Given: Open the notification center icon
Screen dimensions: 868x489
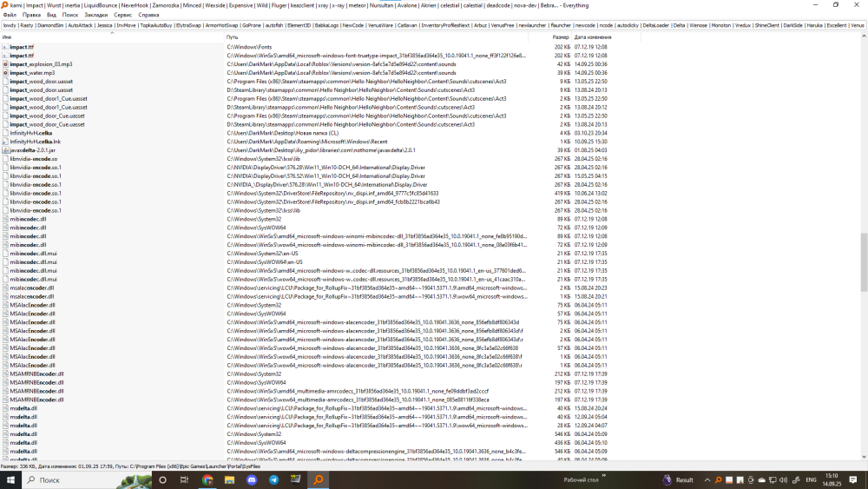Looking at the screenshot, I should click(853, 479).
